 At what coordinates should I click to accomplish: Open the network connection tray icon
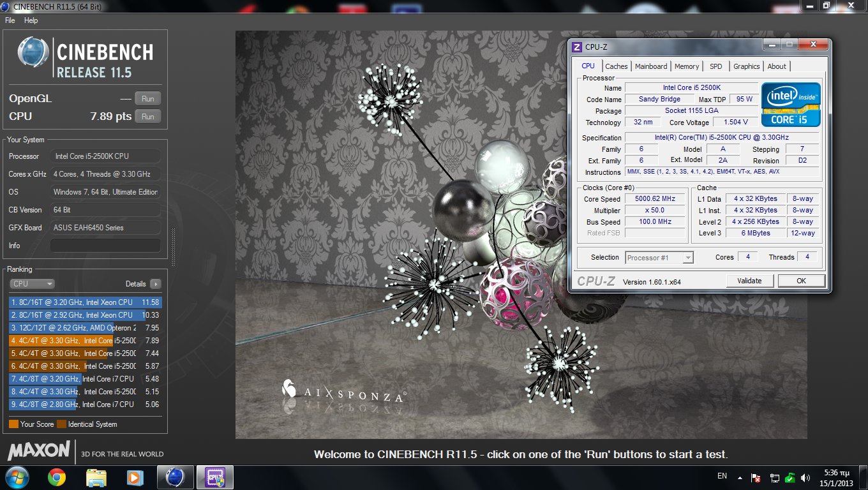click(x=774, y=477)
